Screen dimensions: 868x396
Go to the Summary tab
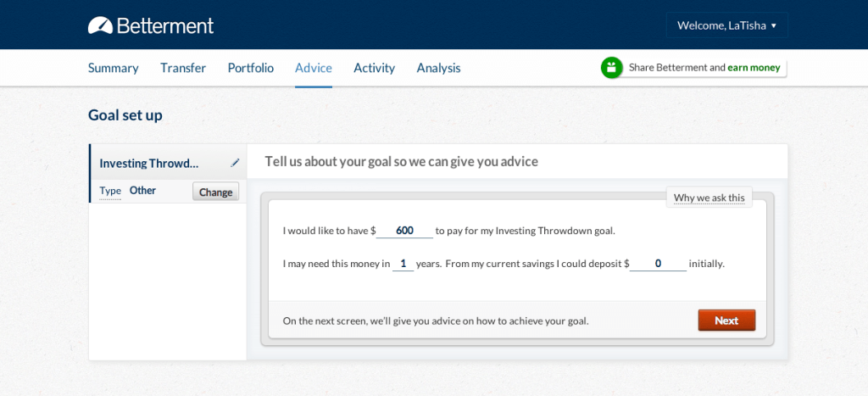click(113, 68)
